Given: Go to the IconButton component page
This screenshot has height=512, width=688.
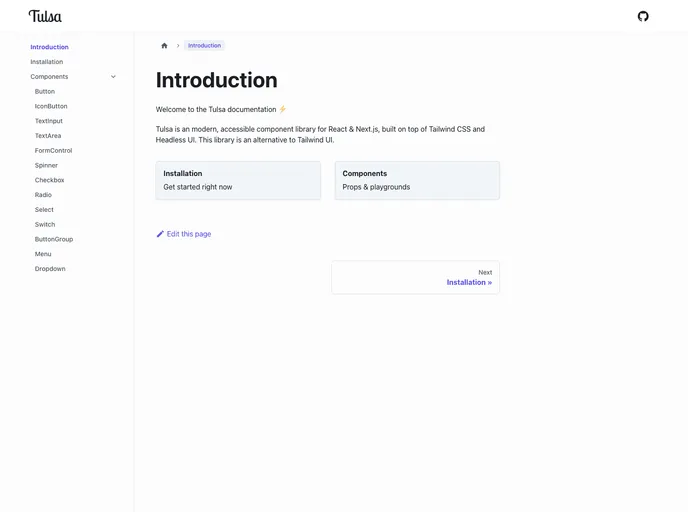Looking at the screenshot, I should coord(51,106).
